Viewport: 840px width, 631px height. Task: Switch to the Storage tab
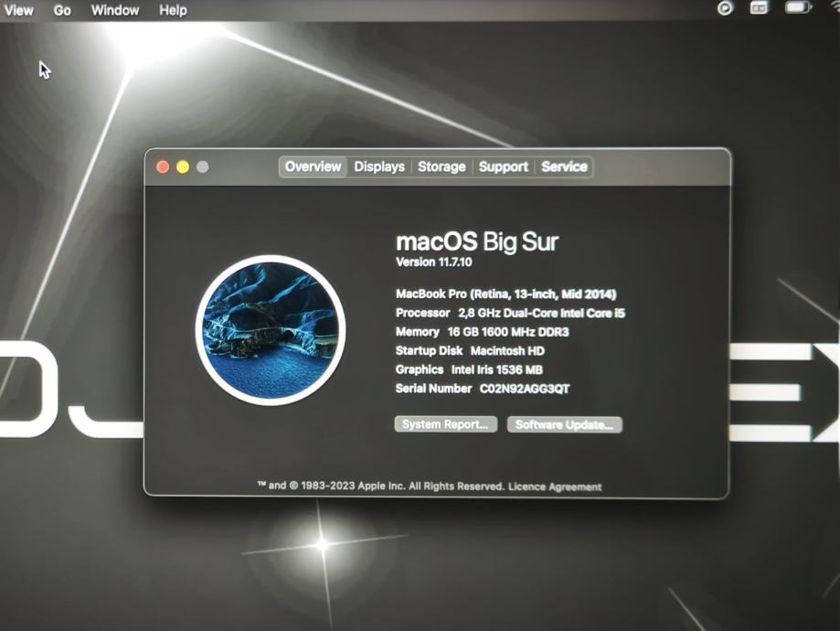coord(441,166)
